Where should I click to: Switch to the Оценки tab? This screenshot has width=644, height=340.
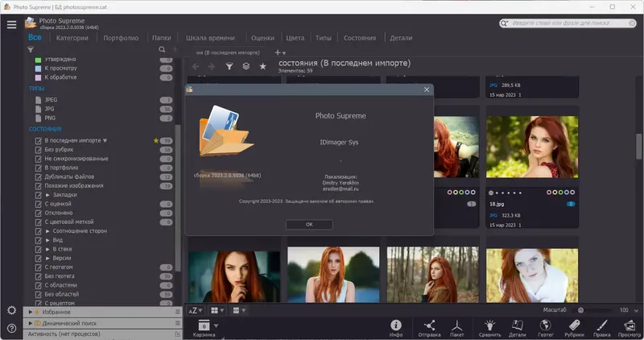(x=262, y=38)
